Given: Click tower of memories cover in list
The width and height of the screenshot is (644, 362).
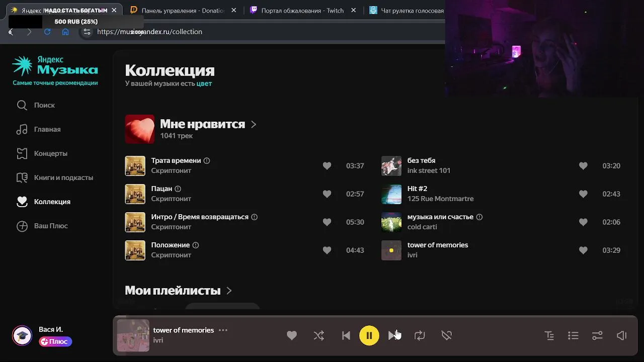Looking at the screenshot, I should point(391,250).
